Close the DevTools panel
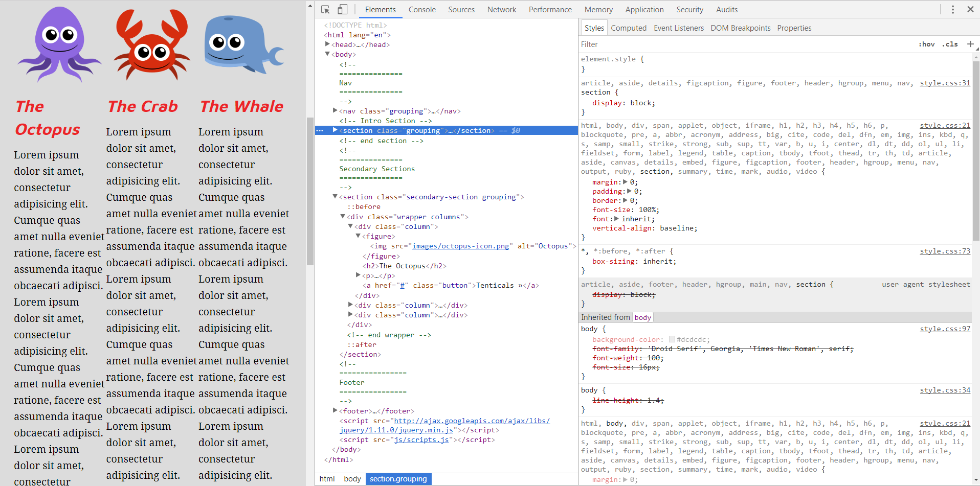Screen dimensions: 980x486 pyautogui.click(x=970, y=10)
